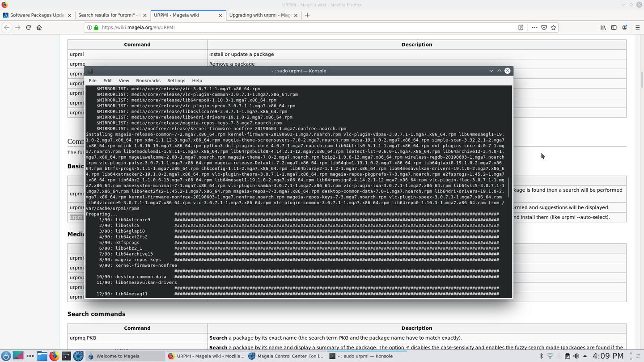Open the Firefox home page

pos(39,27)
